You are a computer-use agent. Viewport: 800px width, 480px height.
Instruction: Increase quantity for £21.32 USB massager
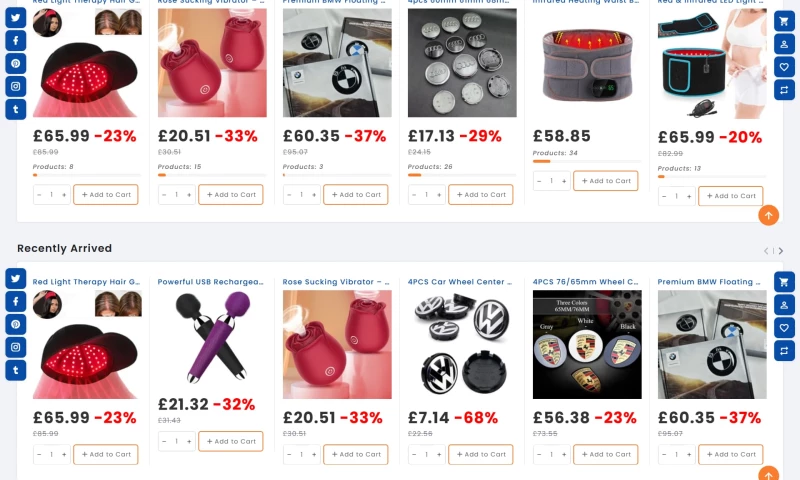(x=189, y=442)
